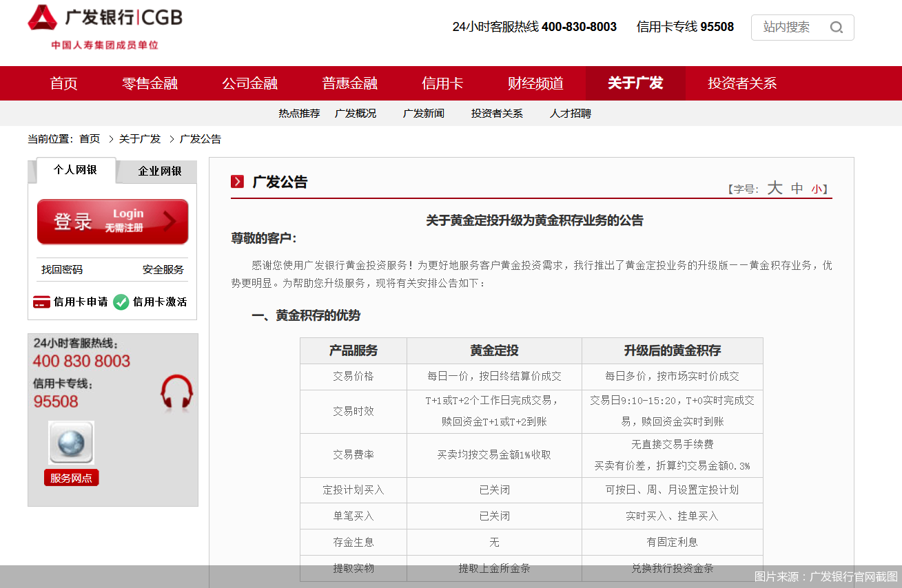Click the red 登录 Login button
The height and width of the screenshot is (588, 902).
coord(112,222)
